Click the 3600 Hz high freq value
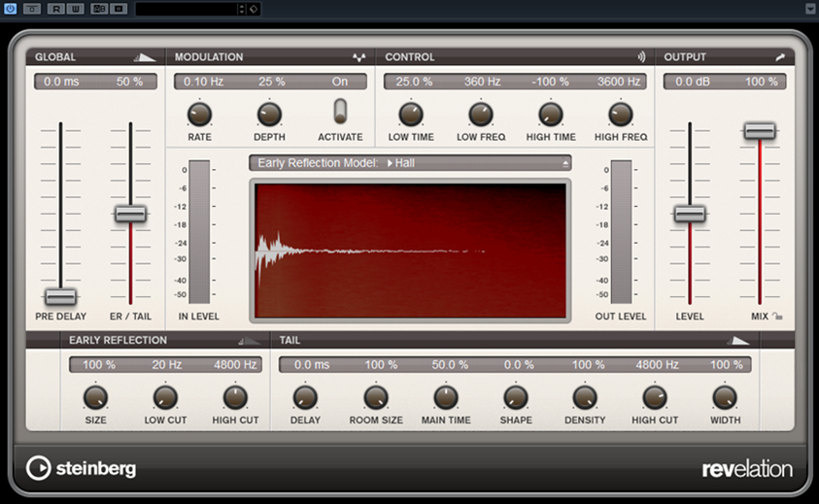This screenshot has width=819, height=504. 619,82
